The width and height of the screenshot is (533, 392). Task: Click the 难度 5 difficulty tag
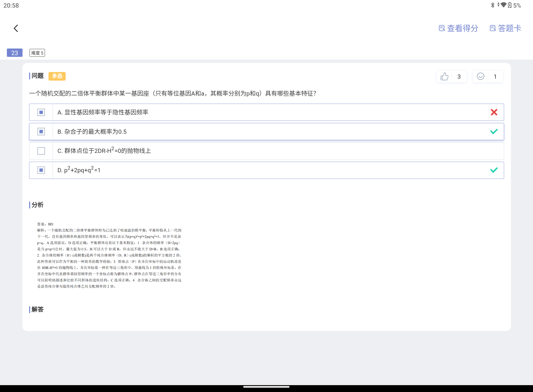pos(37,53)
